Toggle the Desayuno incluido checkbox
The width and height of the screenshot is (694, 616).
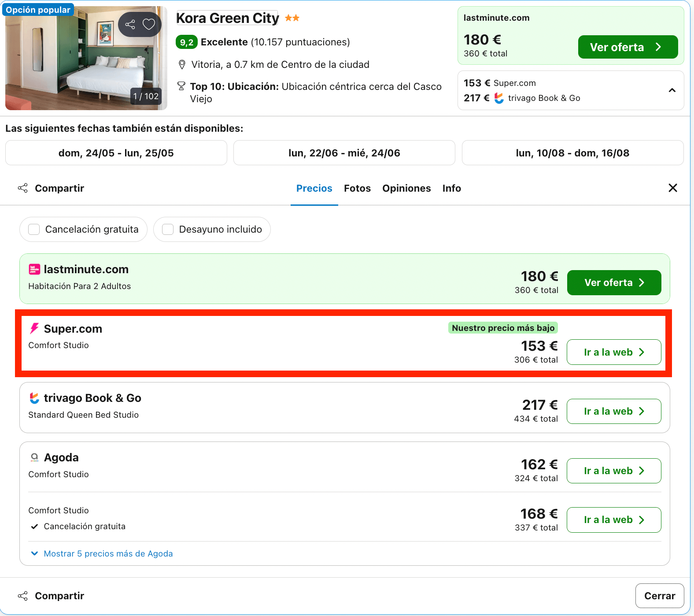tap(168, 230)
